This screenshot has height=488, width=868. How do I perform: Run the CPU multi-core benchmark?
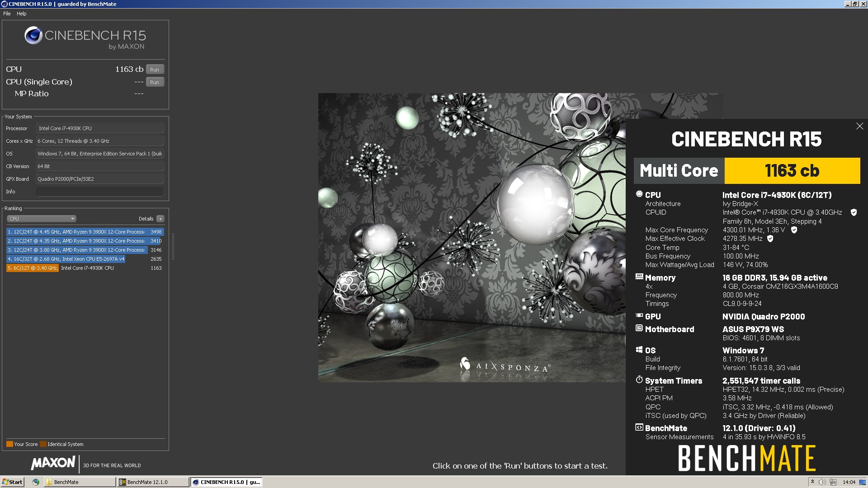click(x=155, y=70)
